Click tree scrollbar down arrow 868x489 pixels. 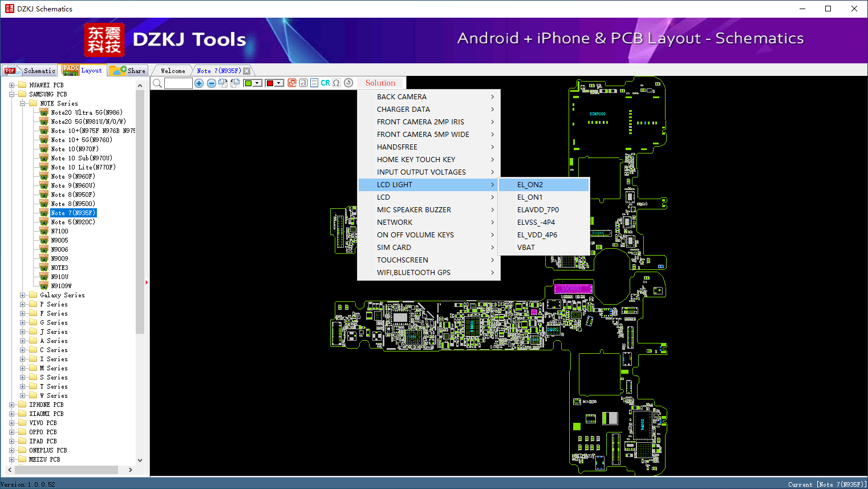tap(140, 460)
